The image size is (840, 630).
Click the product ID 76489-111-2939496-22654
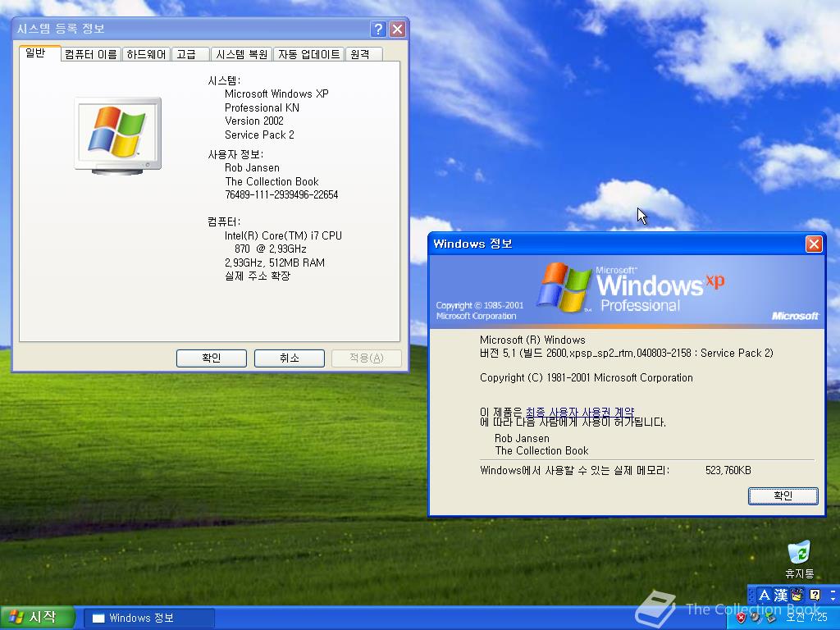coord(281,195)
